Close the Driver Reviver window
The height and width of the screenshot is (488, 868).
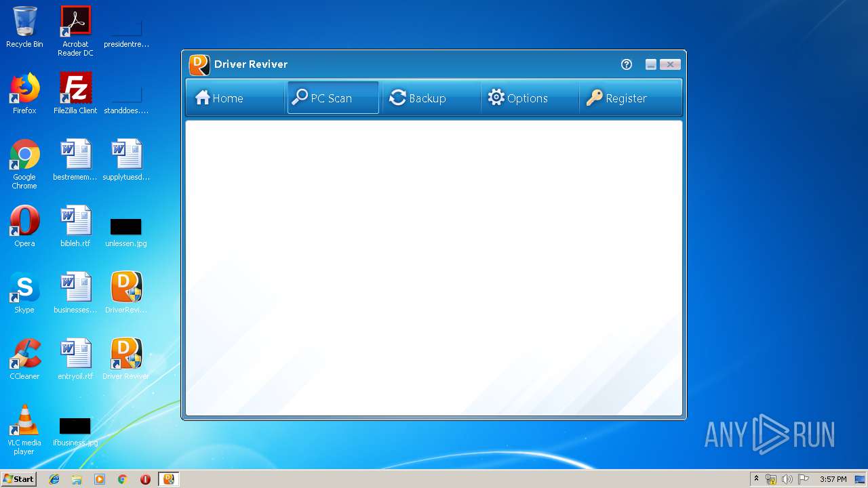point(670,64)
